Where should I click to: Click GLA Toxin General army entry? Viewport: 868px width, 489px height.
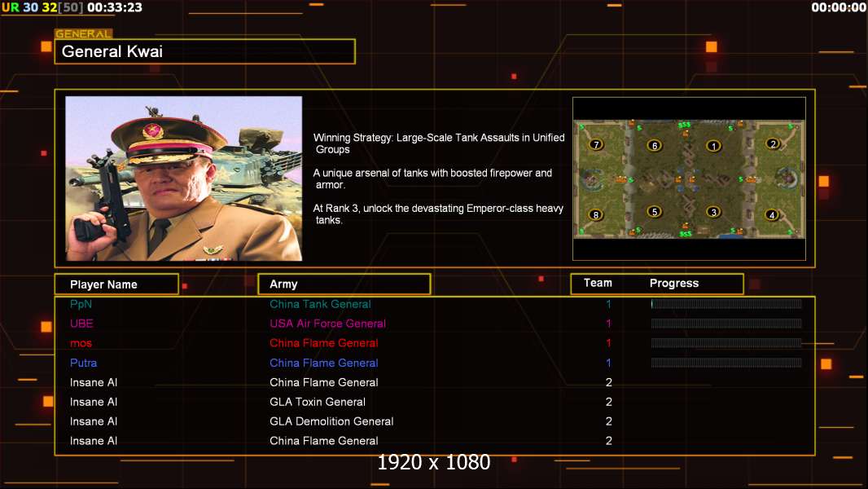pos(318,402)
